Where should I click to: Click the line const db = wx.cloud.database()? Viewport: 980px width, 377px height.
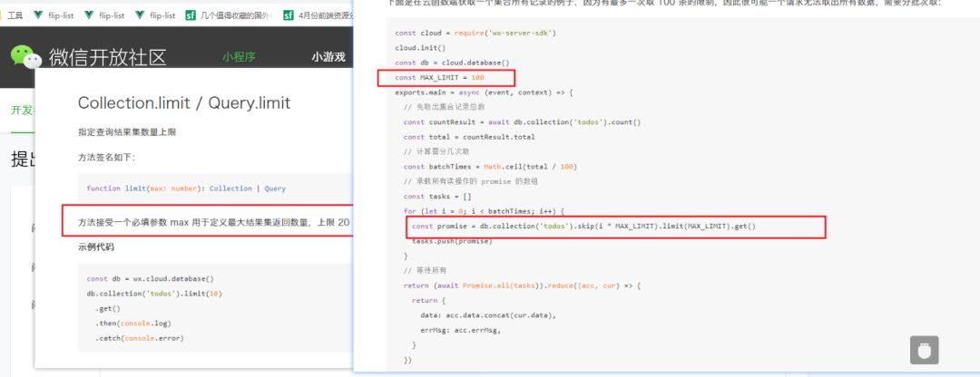[150, 278]
